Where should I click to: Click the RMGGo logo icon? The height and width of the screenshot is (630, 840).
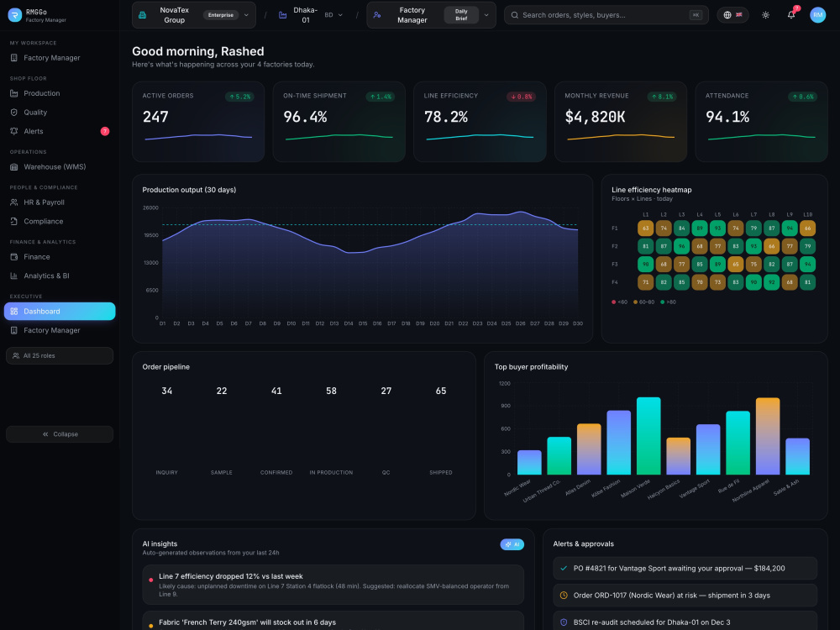pos(15,15)
